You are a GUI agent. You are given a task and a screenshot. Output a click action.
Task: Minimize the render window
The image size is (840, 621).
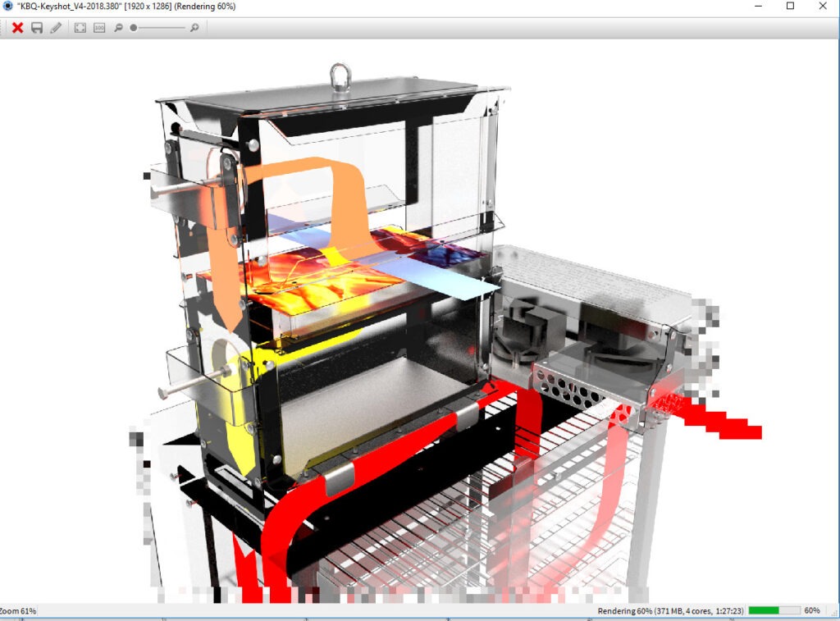[x=760, y=6]
